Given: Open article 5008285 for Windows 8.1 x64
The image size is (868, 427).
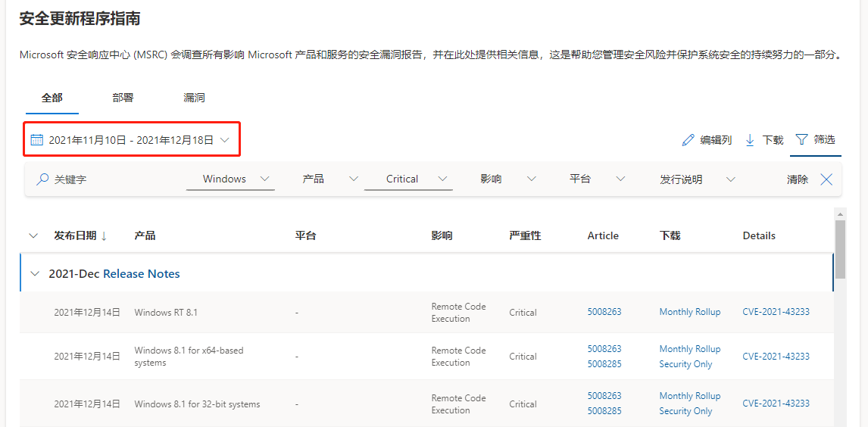Looking at the screenshot, I should pos(604,364).
